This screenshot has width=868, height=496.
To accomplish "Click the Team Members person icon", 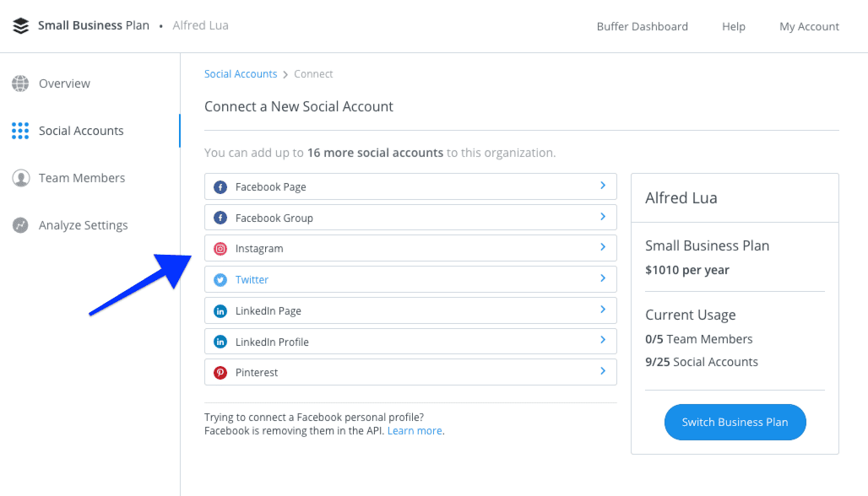I will pyautogui.click(x=20, y=178).
